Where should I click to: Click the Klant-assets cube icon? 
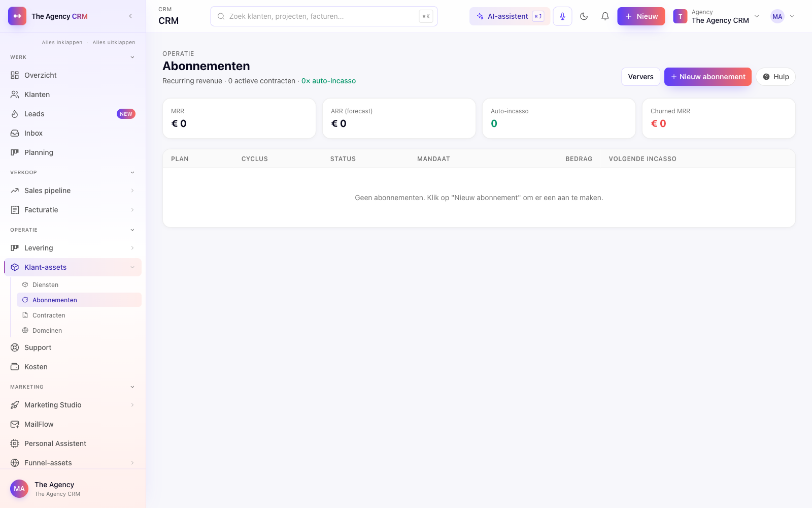click(15, 267)
